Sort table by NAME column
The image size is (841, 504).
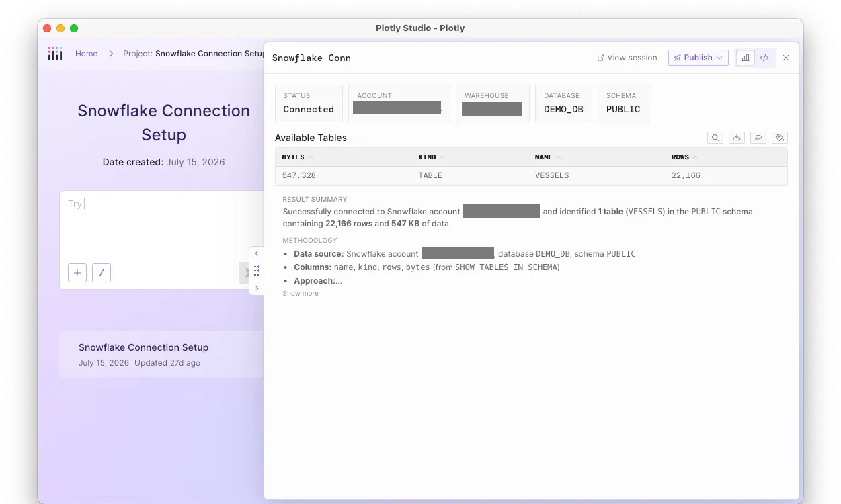(x=548, y=157)
